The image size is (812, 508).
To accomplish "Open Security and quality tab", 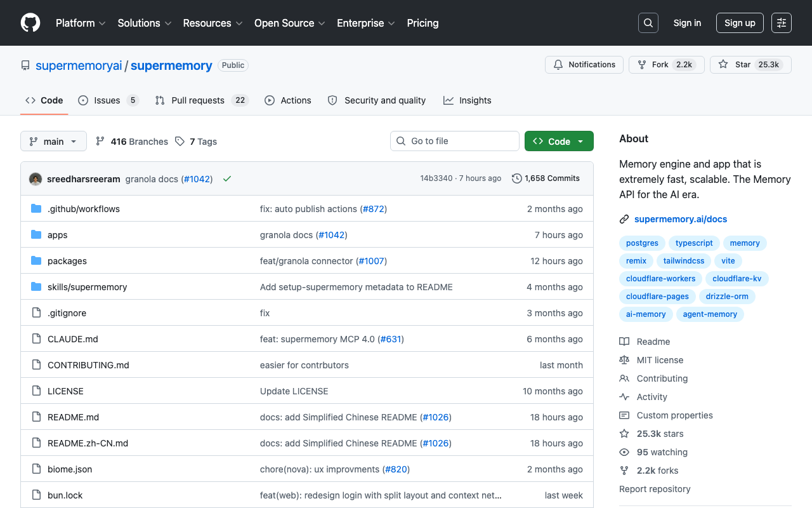I will click(377, 100).
